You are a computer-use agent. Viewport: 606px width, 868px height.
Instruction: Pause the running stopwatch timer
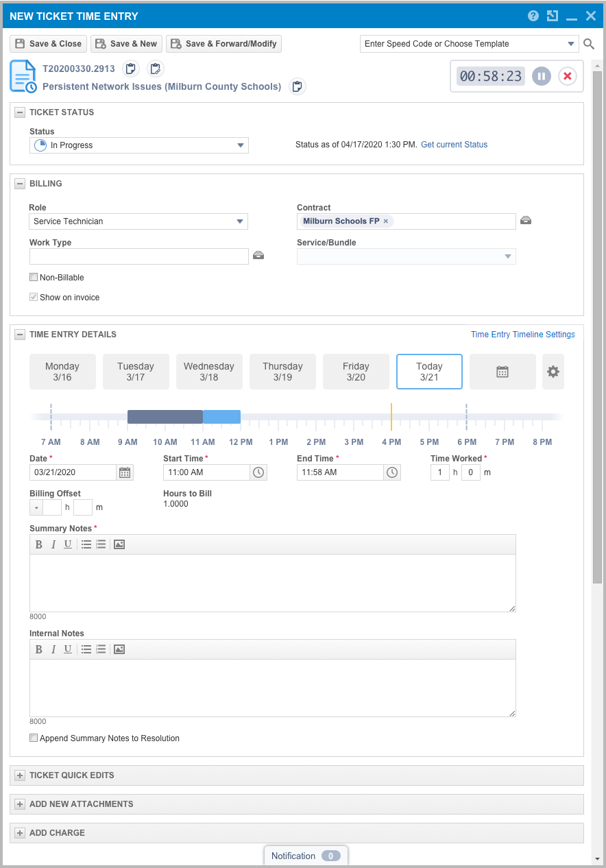pyautogui.click(x=542, y=76)
